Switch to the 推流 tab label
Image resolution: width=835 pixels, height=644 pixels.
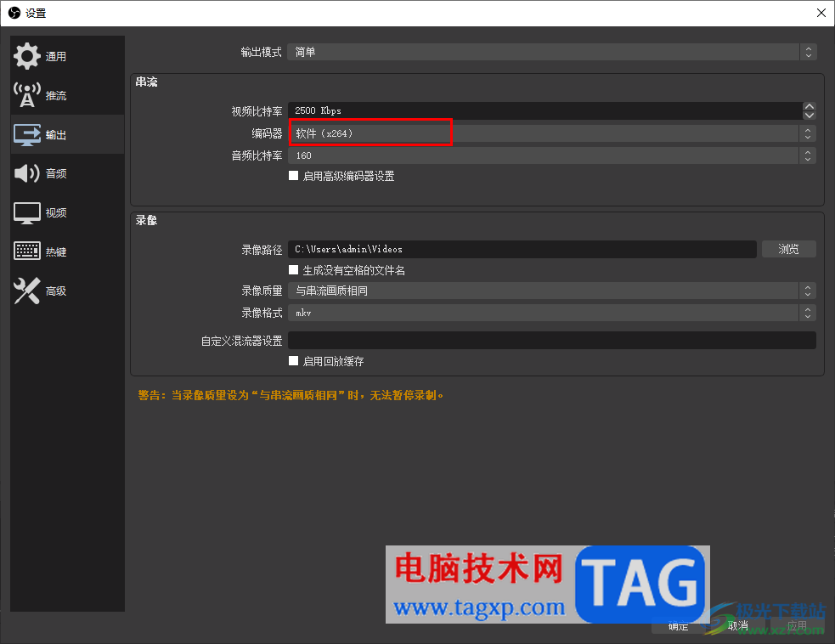pyautogui.click(x=56, y=96)
